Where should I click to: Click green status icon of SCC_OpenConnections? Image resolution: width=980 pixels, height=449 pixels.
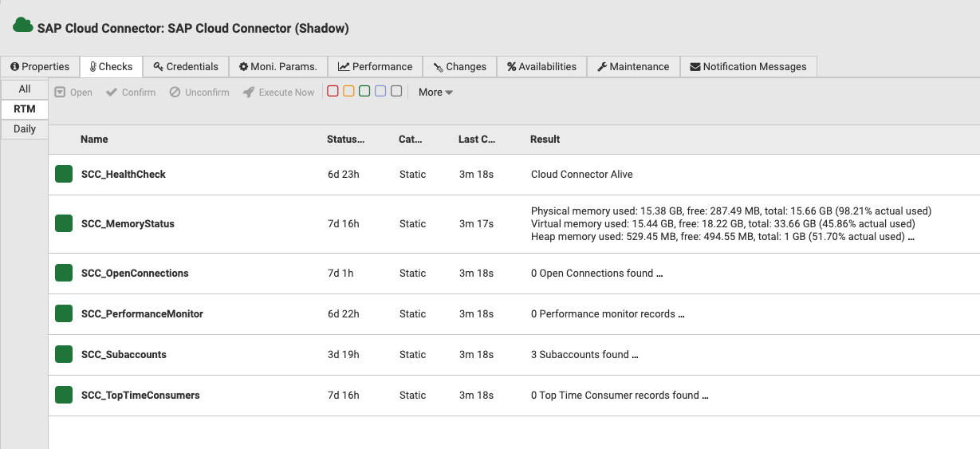point(64,273)
